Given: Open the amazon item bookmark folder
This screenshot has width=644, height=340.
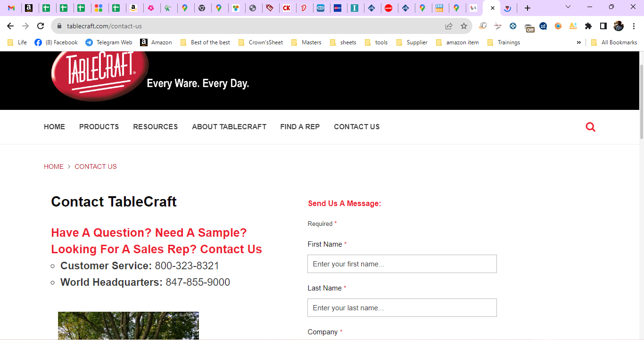Looking at the screenshot, I should point(457,42).
